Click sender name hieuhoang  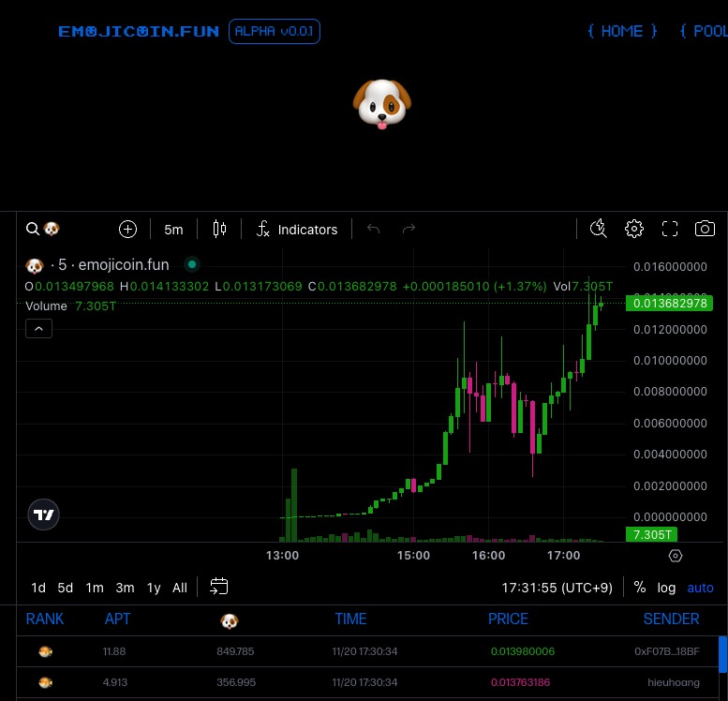pos(674,682)
